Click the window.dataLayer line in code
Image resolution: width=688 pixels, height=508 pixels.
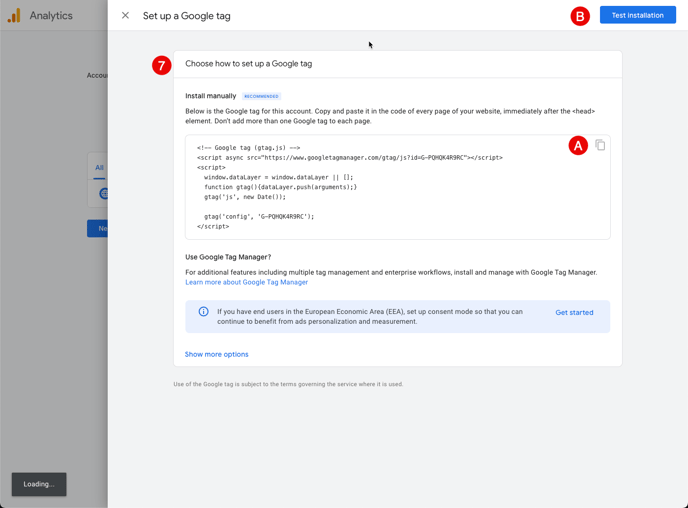tap(278, 177)
